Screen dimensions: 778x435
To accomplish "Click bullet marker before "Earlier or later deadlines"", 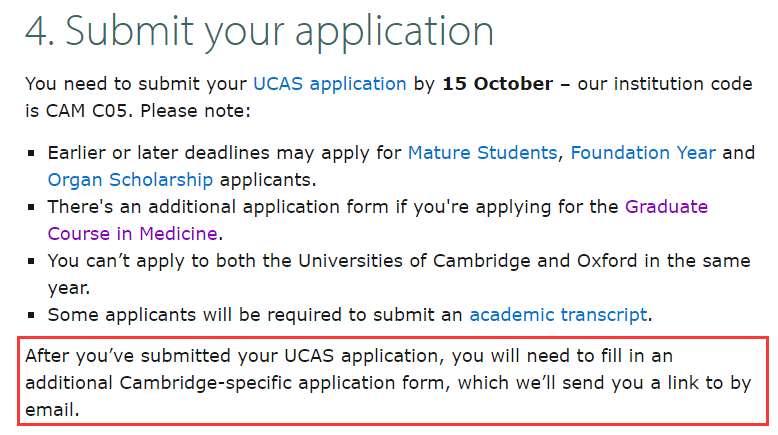I will click(x=32, y=154).
